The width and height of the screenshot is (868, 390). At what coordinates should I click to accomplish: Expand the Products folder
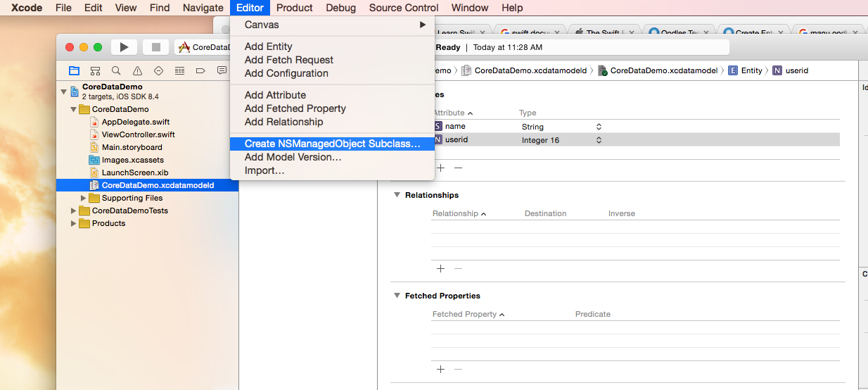pos(73,223)
